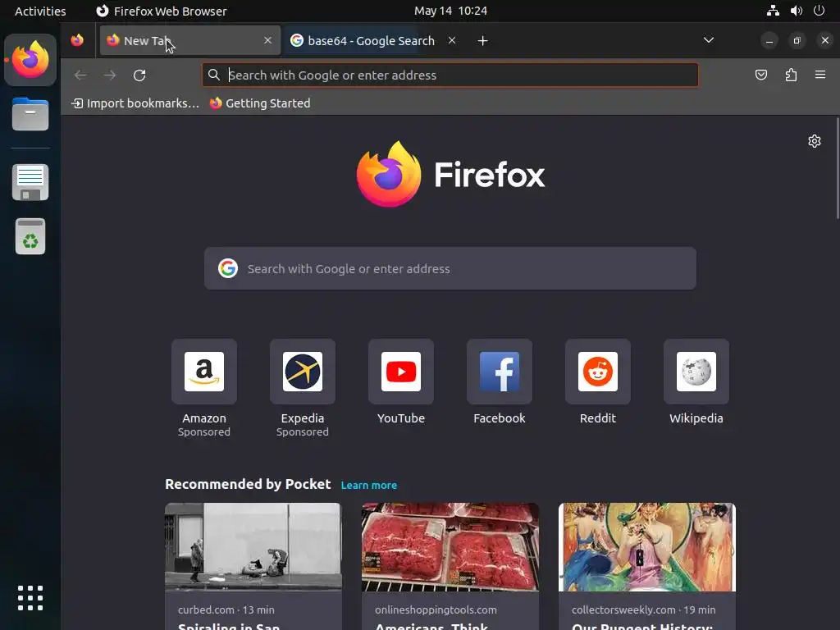Switch to the New Tab tab

[190, 40]
